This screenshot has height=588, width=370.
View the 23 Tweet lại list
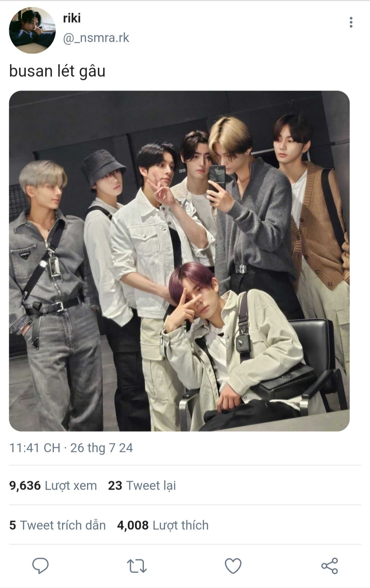tap(142, 486)
